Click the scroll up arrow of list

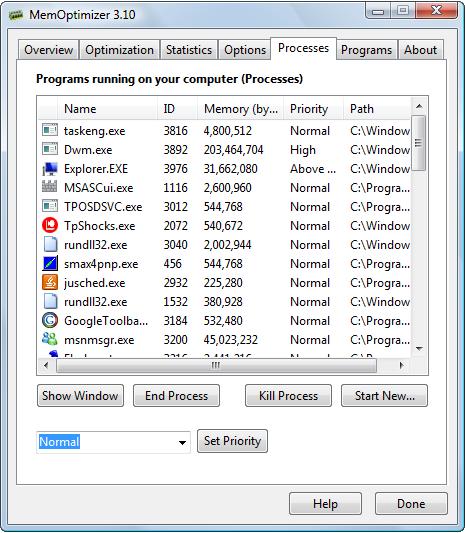coord(419,106)
